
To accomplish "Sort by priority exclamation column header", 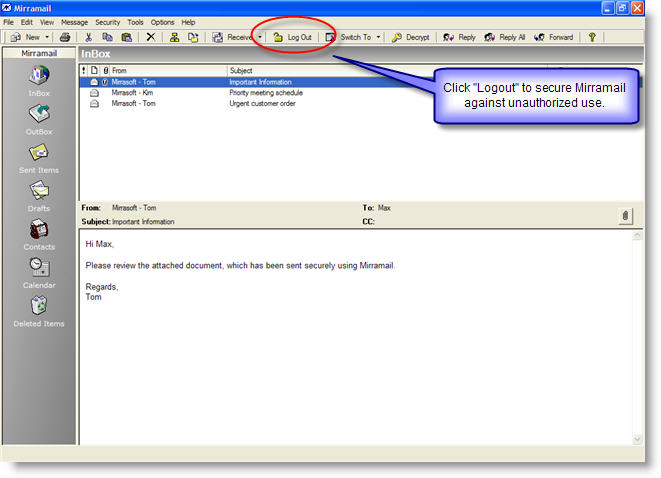I will pos(84,70).
